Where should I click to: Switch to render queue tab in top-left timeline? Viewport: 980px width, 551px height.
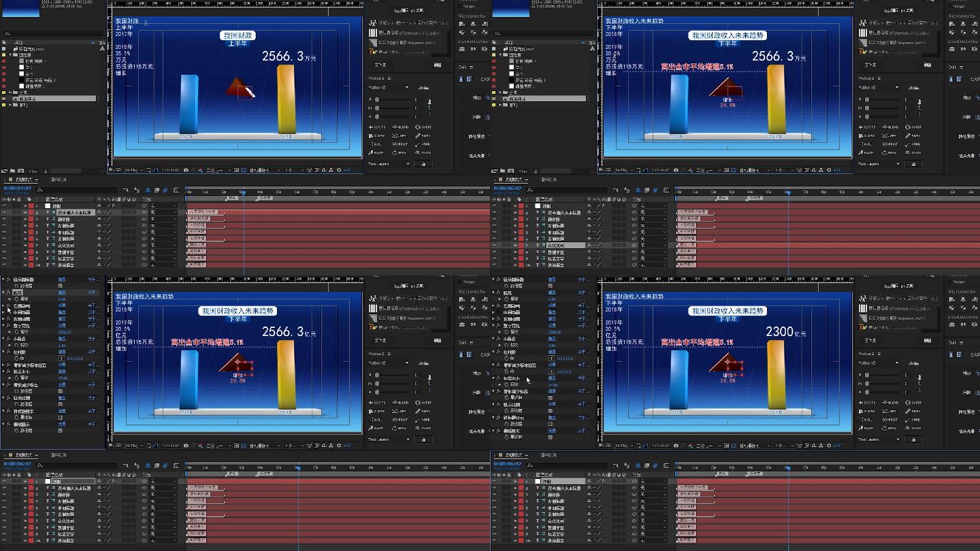coord(59,180)
